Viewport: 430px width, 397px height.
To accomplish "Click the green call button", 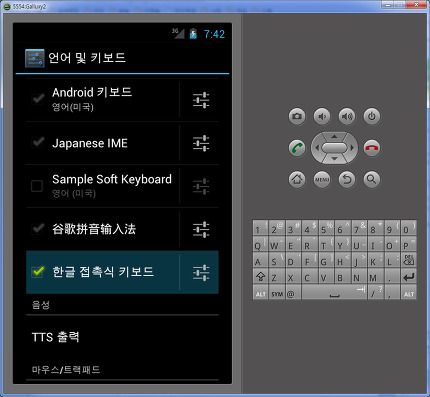I will coord(297,148).
